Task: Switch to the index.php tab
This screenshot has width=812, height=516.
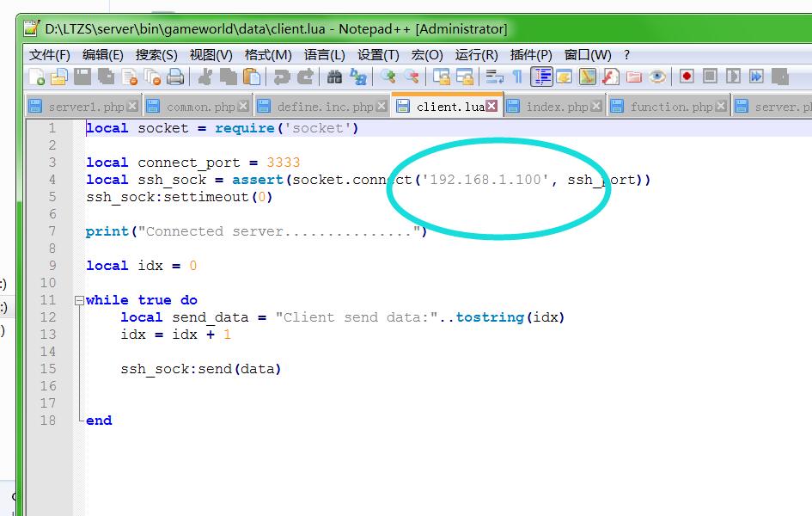Action: click(x=556, y=107)
